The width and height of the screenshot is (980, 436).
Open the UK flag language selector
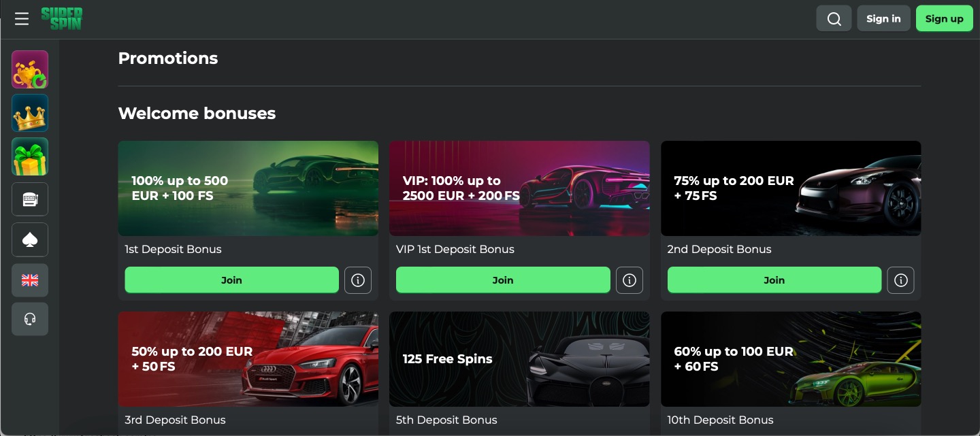[30, 280]
